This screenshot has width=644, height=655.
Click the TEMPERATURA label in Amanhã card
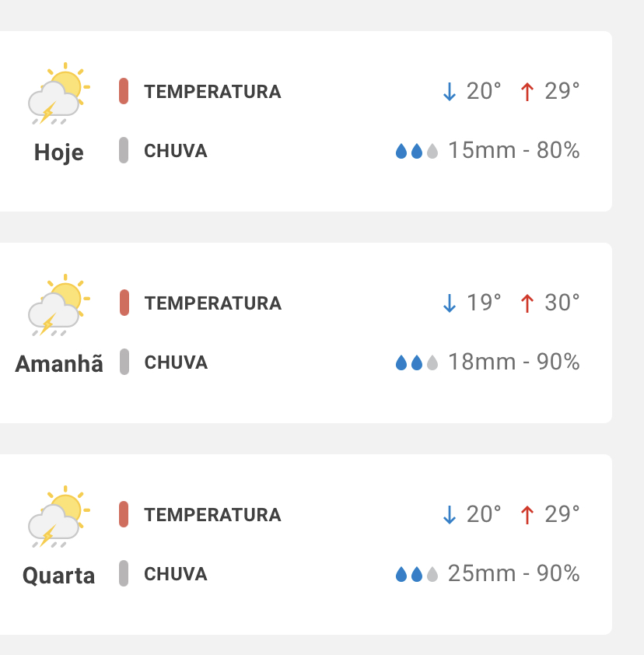[212, 303]
